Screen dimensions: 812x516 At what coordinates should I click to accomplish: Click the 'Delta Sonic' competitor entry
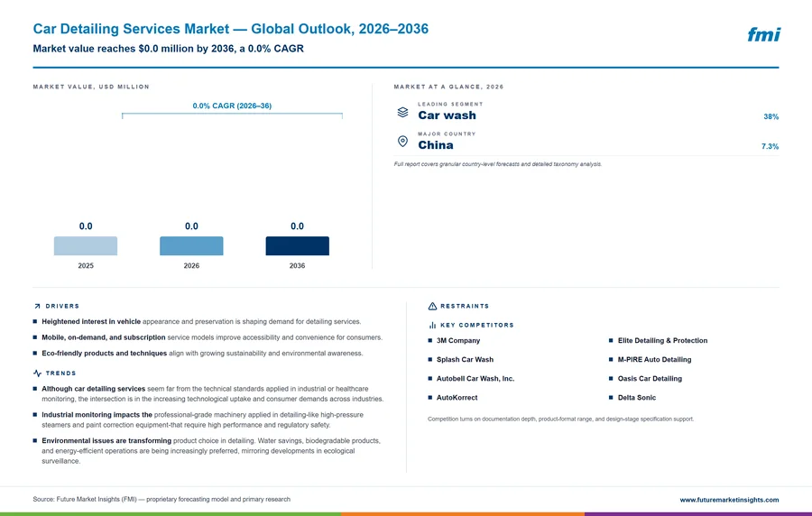click(x=636, y=398)
